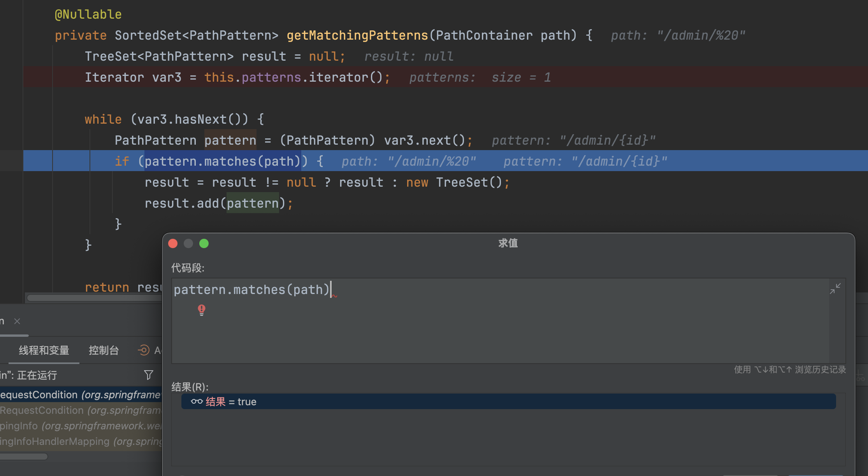The width and height of the screenshot is (868, 476).
Task: Click green zoom button on 求值 dialog
Action: click(204, 243)
